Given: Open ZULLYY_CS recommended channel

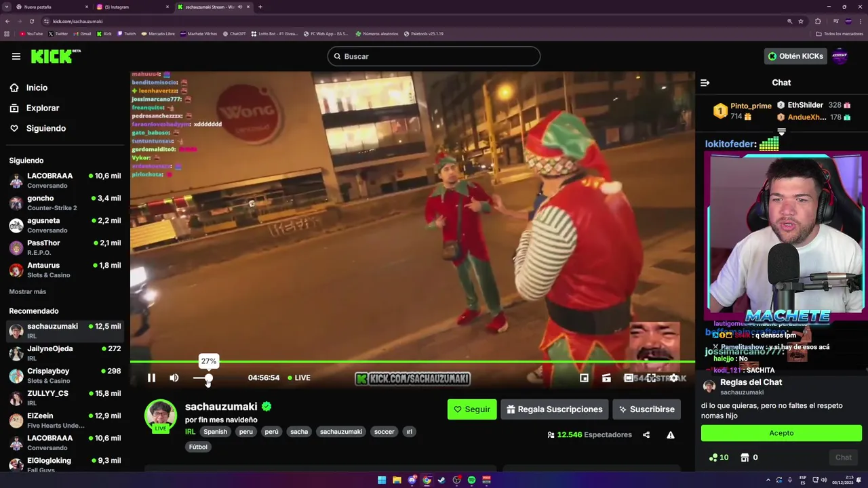Looking at the screenshot, I should [65, 398].
